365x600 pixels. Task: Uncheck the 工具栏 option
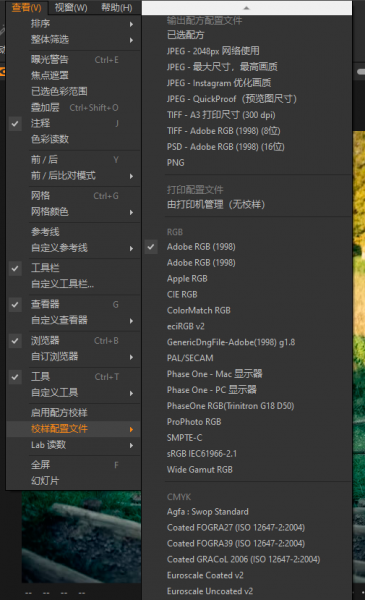point(74,268)
